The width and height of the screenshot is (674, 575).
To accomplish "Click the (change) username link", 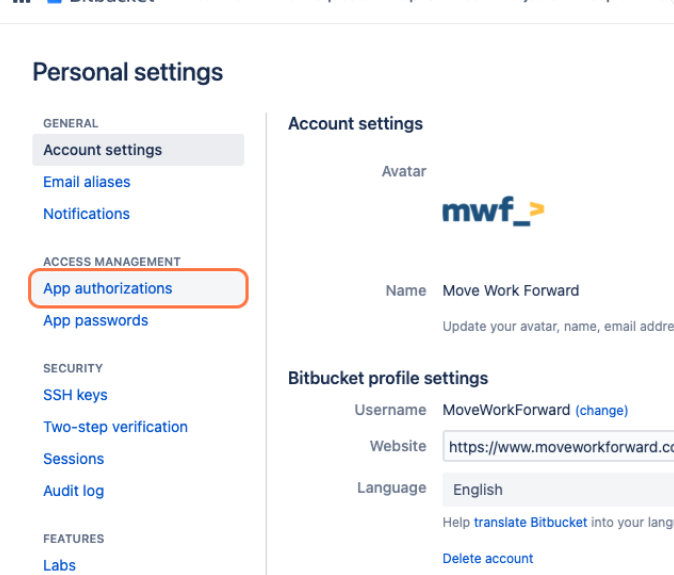I will pyautogui.click(x=601, y=410).
